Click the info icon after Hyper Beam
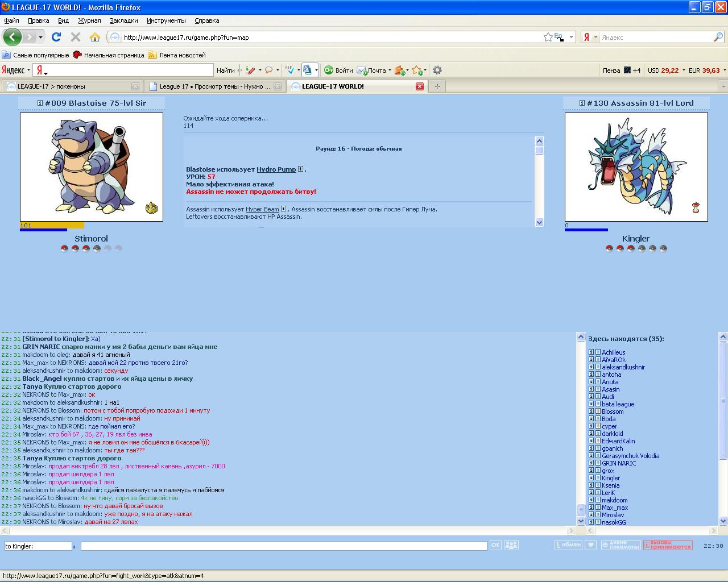This screenshot has height=582, width=728. coord(283,209)
